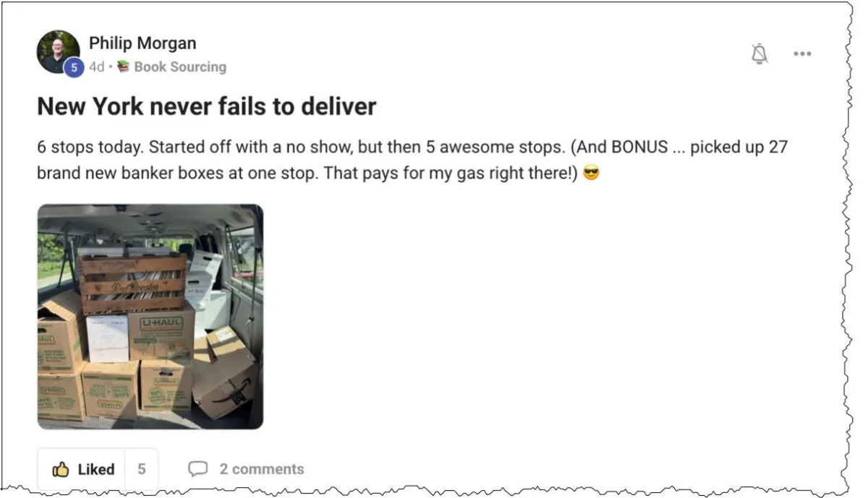868x498 pixels.
Task: Open post titled New York never fails to deliver
Action: point(207,107)
